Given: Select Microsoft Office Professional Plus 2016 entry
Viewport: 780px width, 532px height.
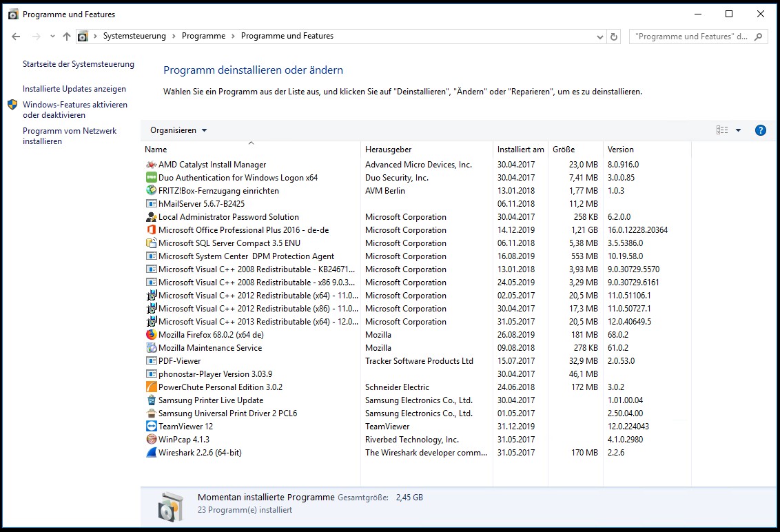Looking at the screenshot, I should pos(243,230).
